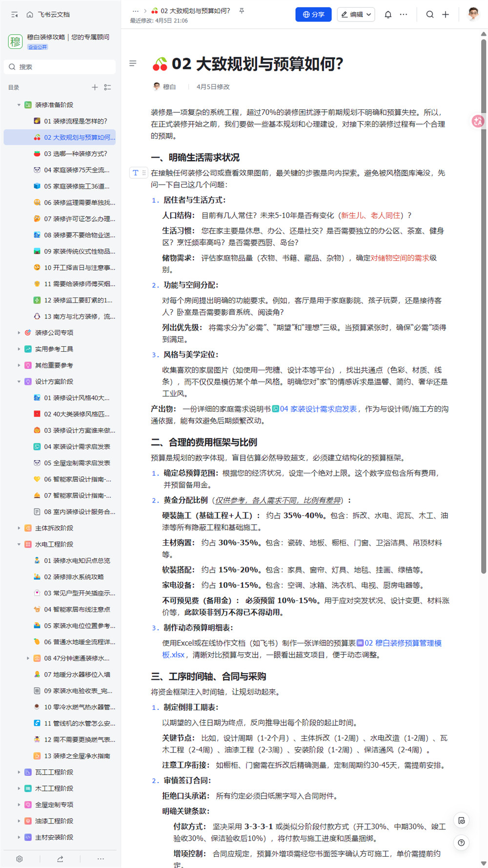This screenshot has height=868, width=488.
Task: Open notifications bell icon
Action: pos(388,15)
